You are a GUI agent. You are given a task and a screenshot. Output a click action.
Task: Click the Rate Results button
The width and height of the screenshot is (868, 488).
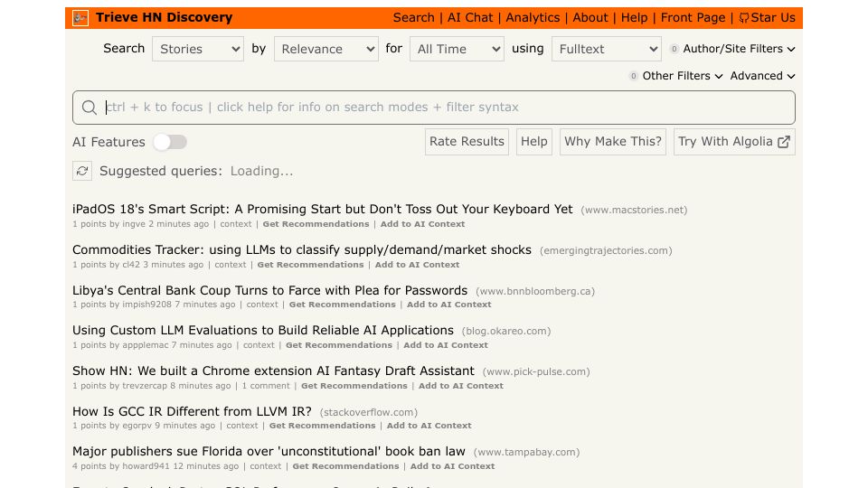tap(467, 142)
